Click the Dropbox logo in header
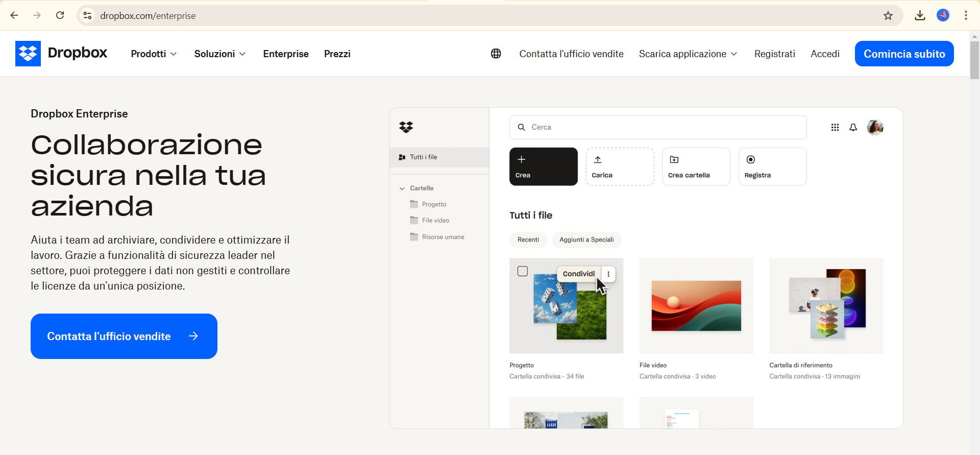This screenshot has height=455, width=980. (x=61, y=54)
